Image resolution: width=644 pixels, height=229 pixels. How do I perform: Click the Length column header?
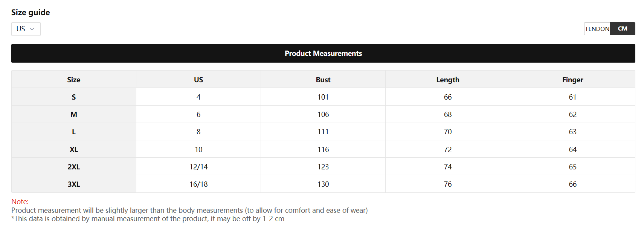pyautogui.click(x=448, y=80)
